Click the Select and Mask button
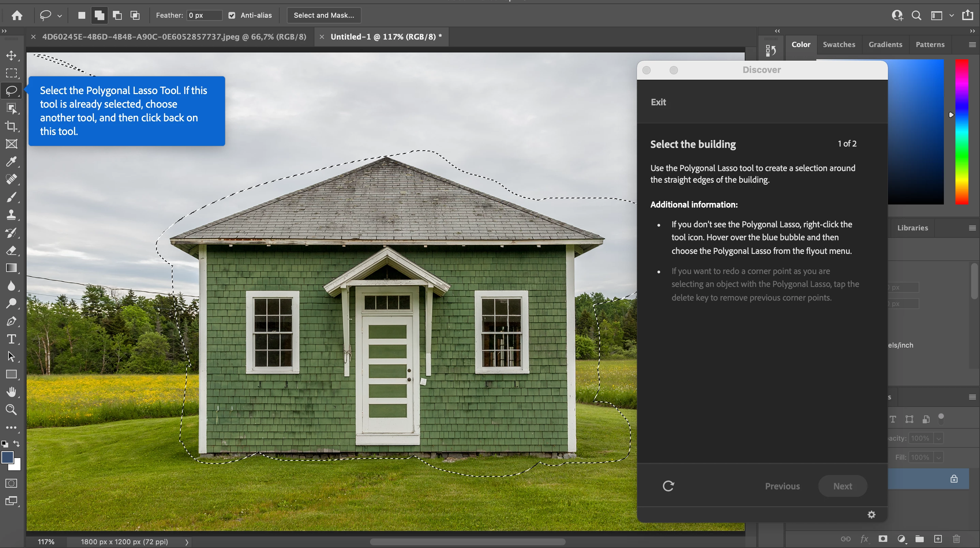This screenshot has width=980, height=548. coord(324,16)
